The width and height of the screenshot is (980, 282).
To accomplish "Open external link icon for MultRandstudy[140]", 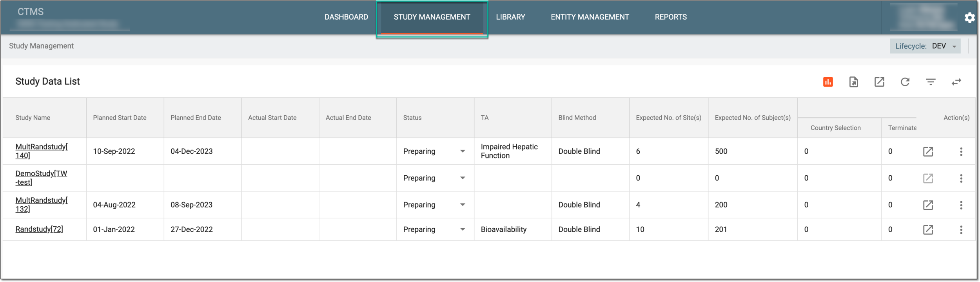I will 928,152.
